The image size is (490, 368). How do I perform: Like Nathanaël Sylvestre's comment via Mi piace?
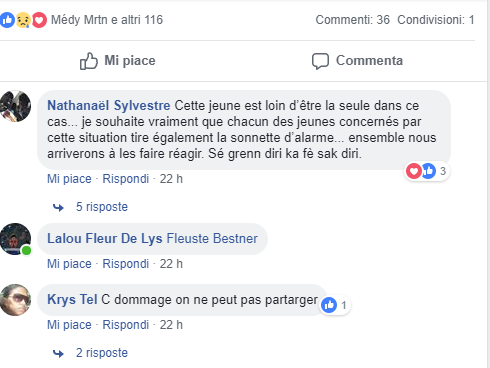(69, 179)
